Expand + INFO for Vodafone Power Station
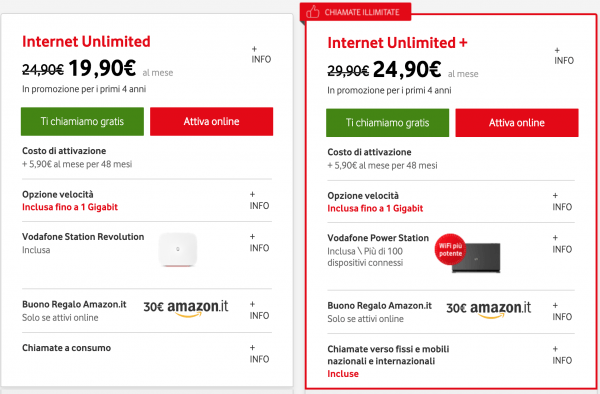 [x=562, y=244]
